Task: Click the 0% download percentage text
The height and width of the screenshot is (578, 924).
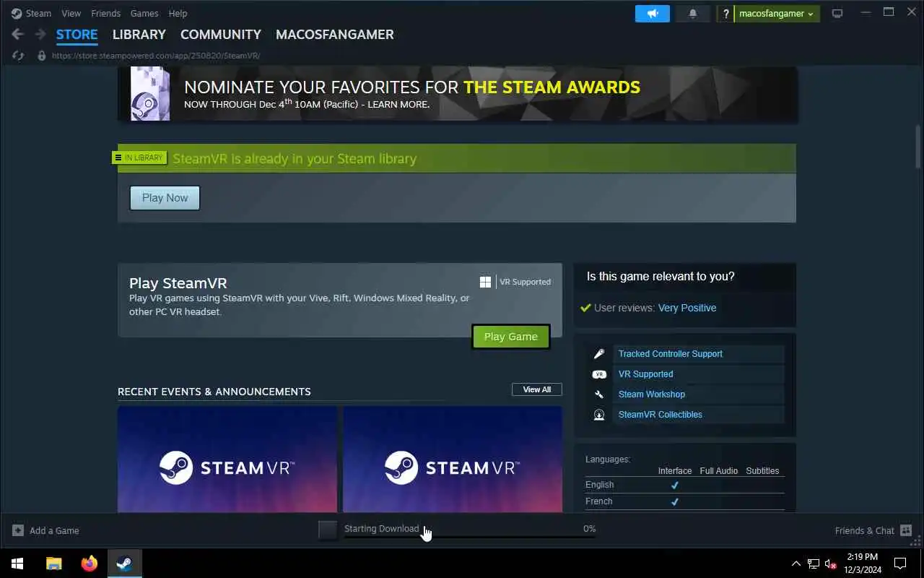Action: tap(589, 528)
